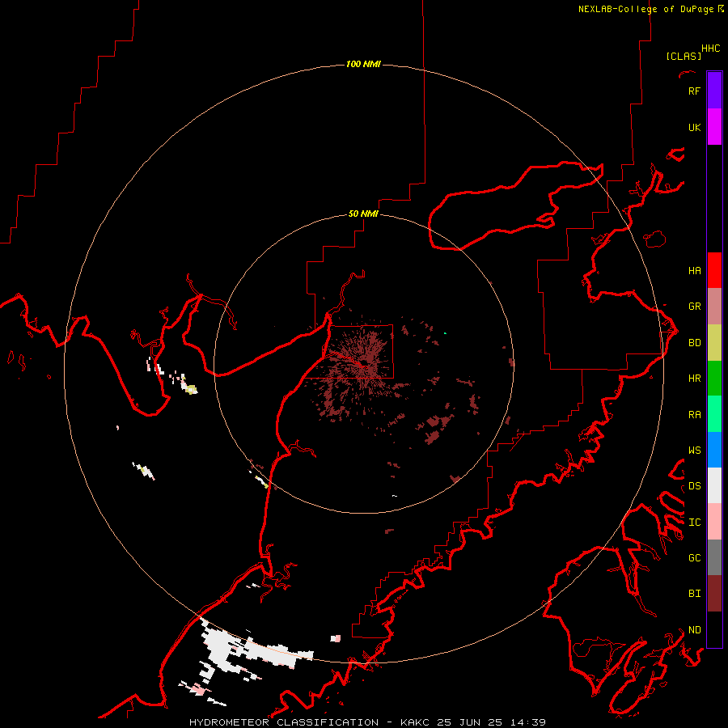This screenshot has width=728, height=728.
Task: Click the DS legend label
Action: 694,486
